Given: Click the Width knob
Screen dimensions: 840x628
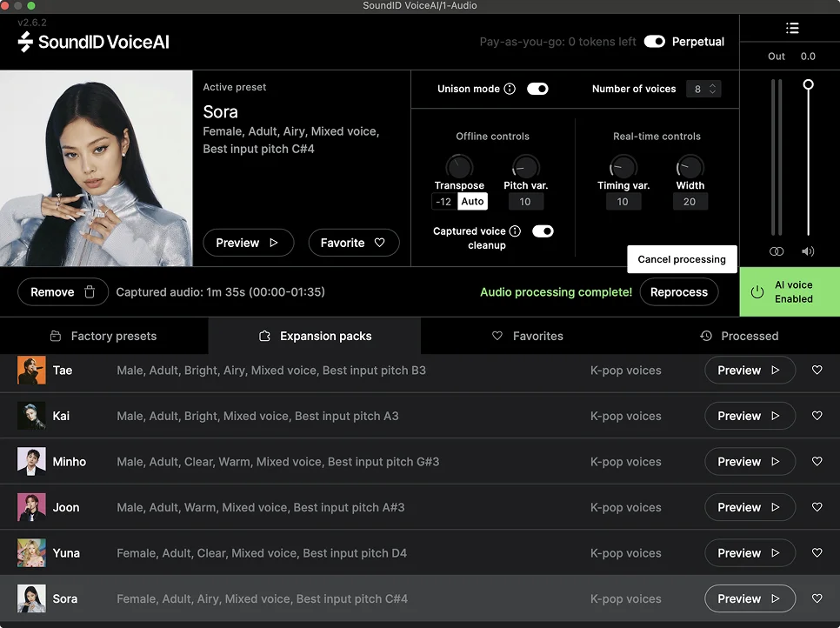Looking at the screenshot, I should click(690, 167).
